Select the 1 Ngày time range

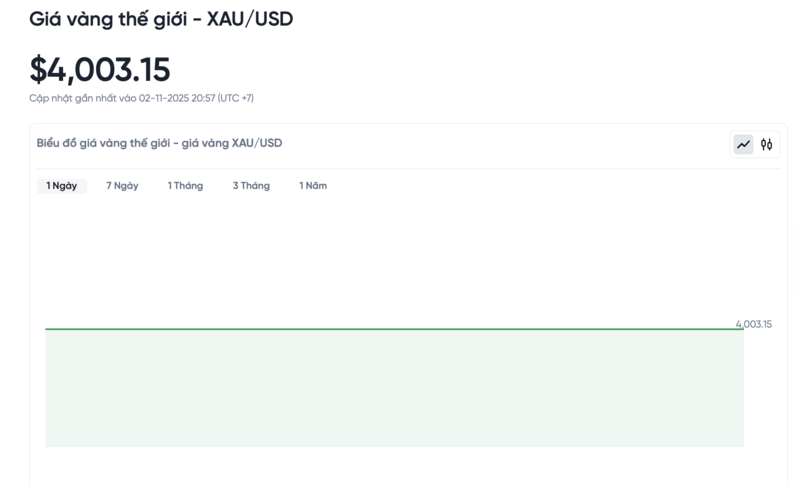pos(61,186)
